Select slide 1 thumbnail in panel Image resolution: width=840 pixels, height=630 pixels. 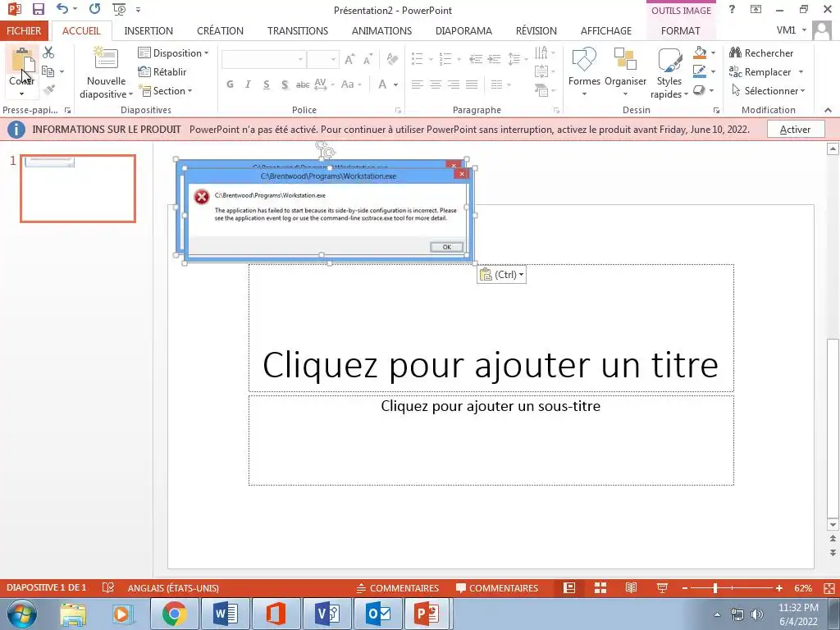pyautogui.click(x=78, y=189)
